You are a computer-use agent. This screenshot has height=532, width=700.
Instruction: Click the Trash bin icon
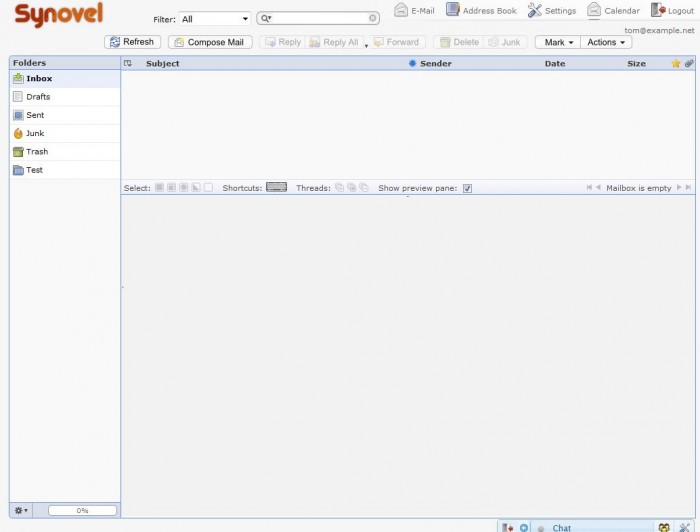(18, 152)
